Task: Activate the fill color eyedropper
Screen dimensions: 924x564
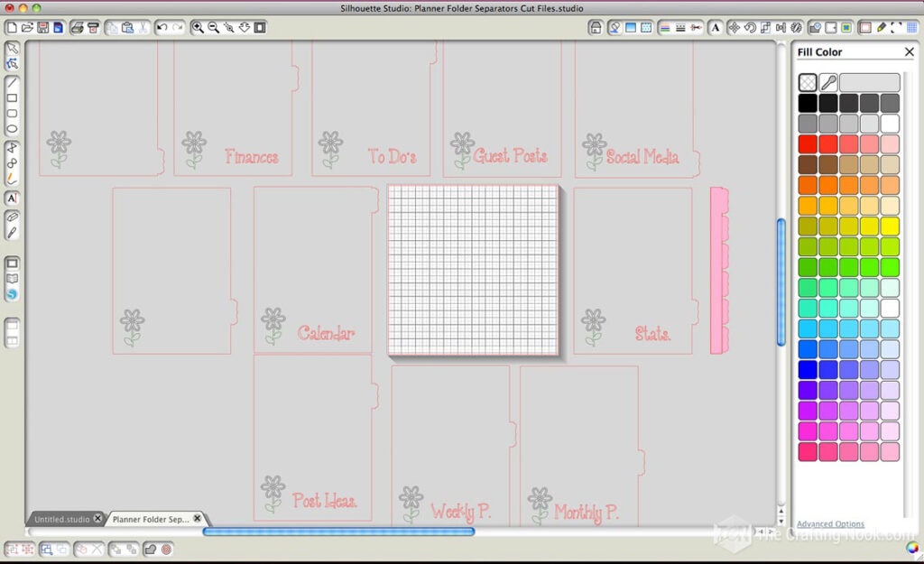Action: click(x=828, y=82)
